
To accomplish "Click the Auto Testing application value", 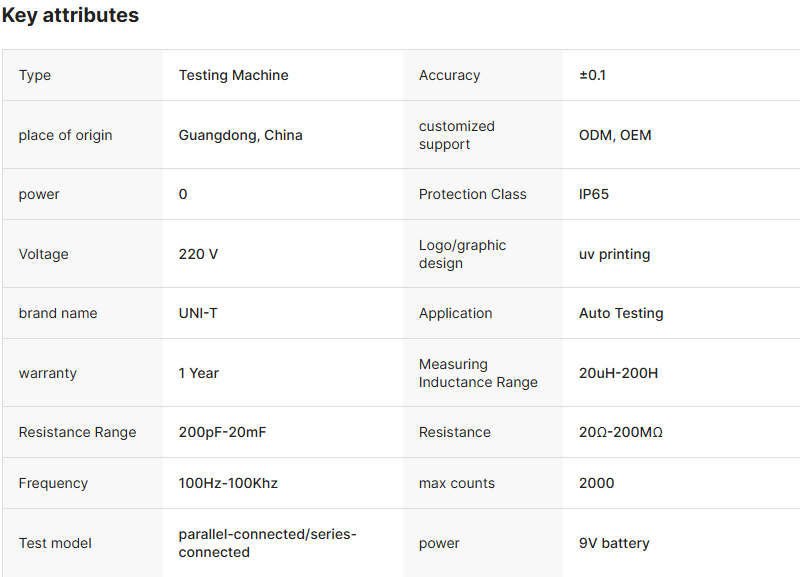I will tap(621, 313).
